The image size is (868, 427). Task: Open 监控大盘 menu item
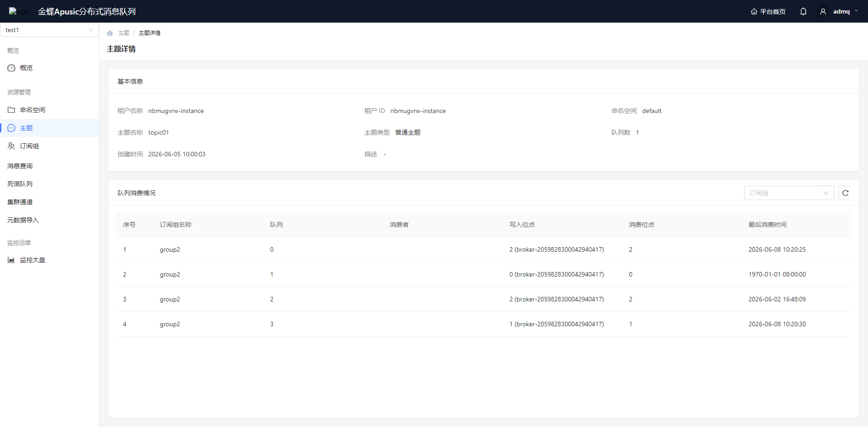[x=49, y=260]
